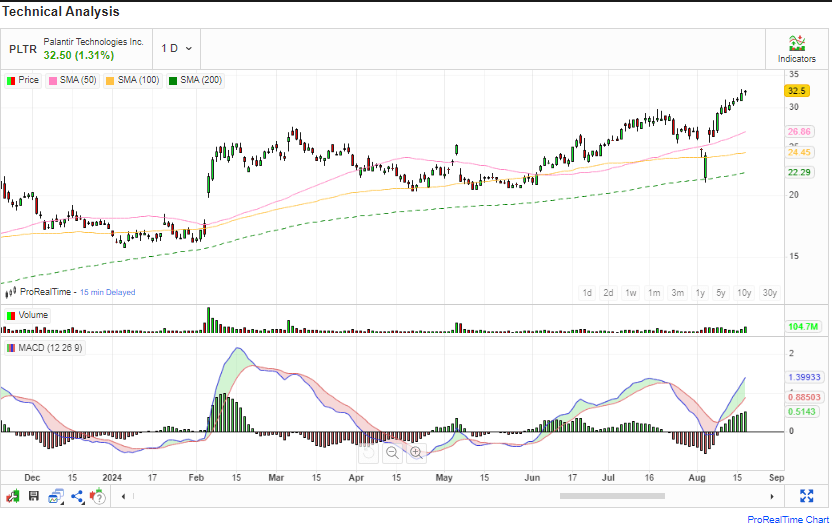The width and height of the screenshot is (832, 526).
Task: Open the 1 D timeframe dropdown
Action: [x=176, y=48]
